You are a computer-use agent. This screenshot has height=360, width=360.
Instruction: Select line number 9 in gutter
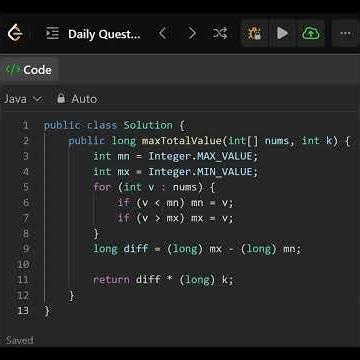point(26,249)
